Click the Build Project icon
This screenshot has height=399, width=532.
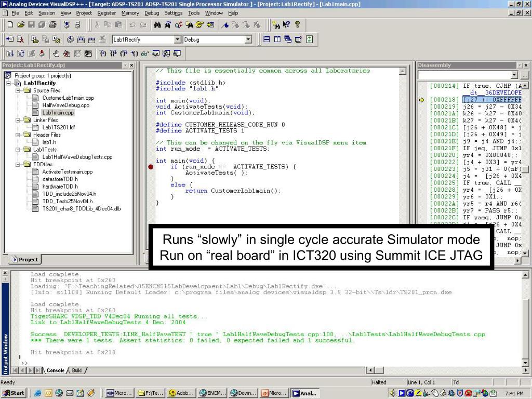pyautogui.click(x=81, y=39)
